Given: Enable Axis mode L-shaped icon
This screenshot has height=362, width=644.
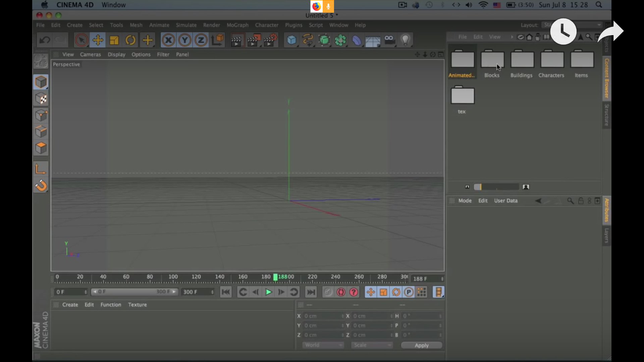Looking at the screenshot, I should pyautogui.click(x=41, y=169).
